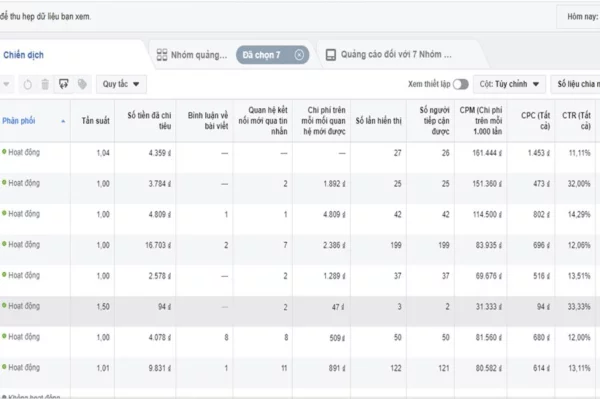
Task: Click the refresh/revert circular arrow icon
Action: click(28, 84)
